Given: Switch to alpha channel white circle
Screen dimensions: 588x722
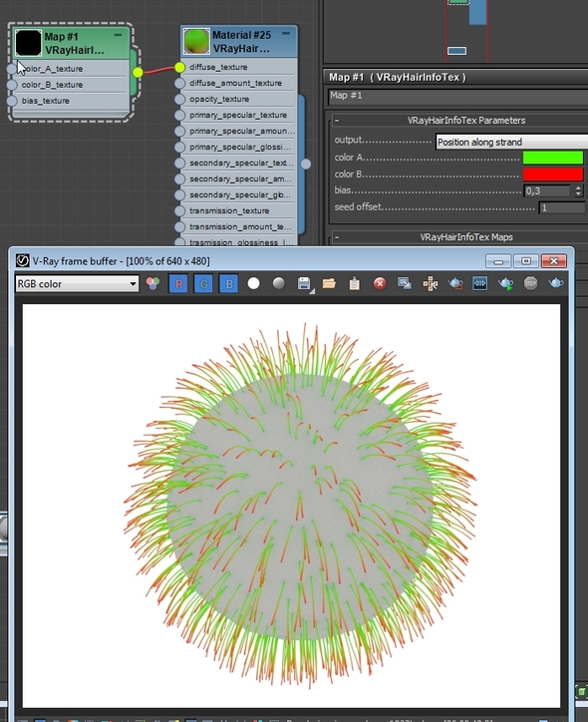Looking at the screenshot, I should (253, 283).
